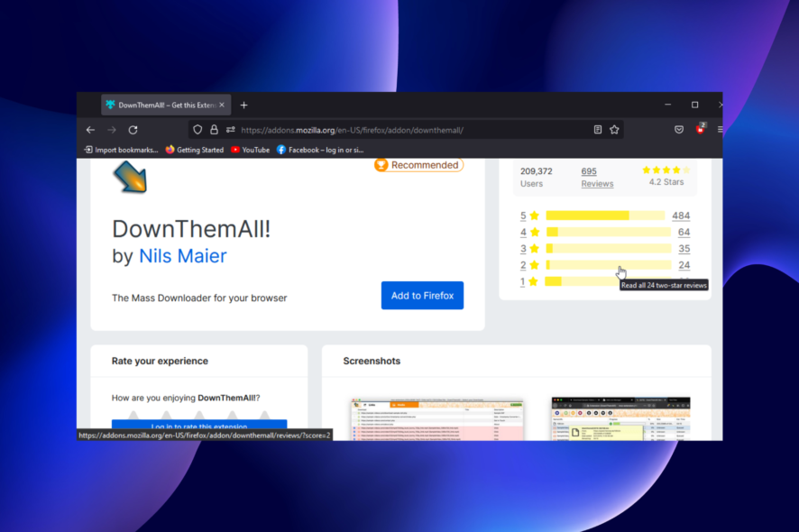Click the Screenshots section heading

coord(372,361)
